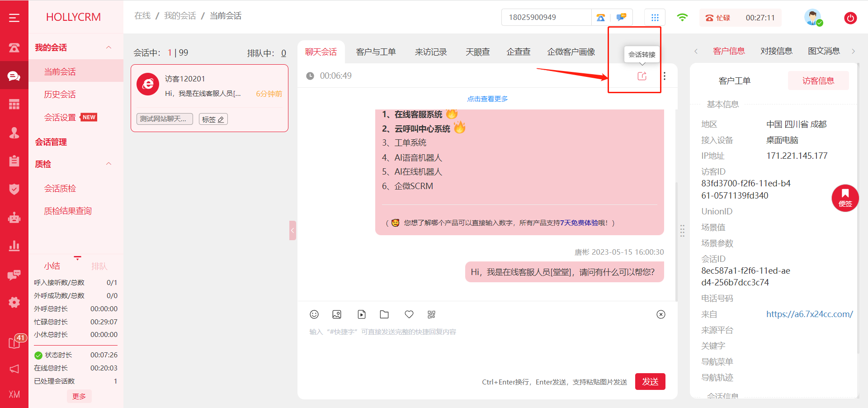
Task: Open the customer person icon in sidebar
Action: tap(14, 133)
